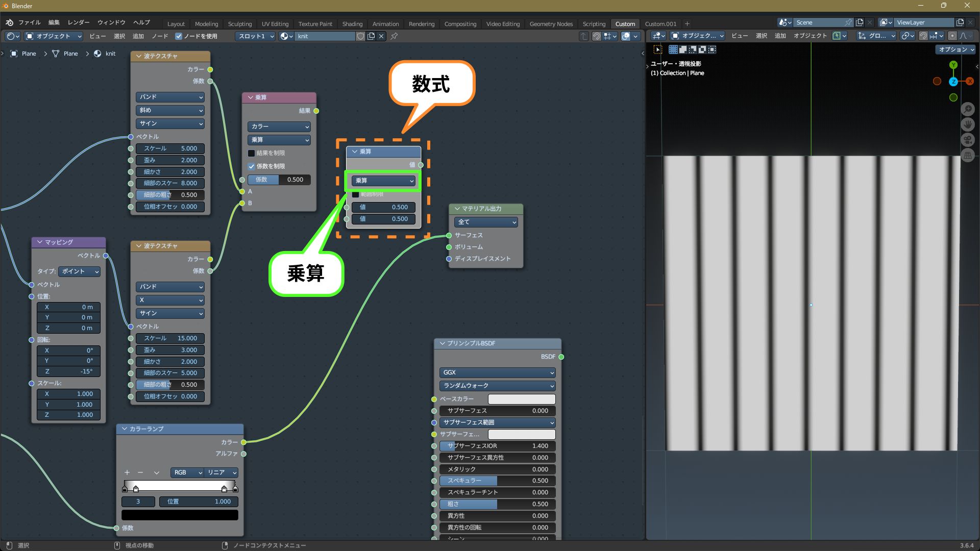Toggle camera view with the camera icon
The image size is (980, 551).
pos(967,140)
